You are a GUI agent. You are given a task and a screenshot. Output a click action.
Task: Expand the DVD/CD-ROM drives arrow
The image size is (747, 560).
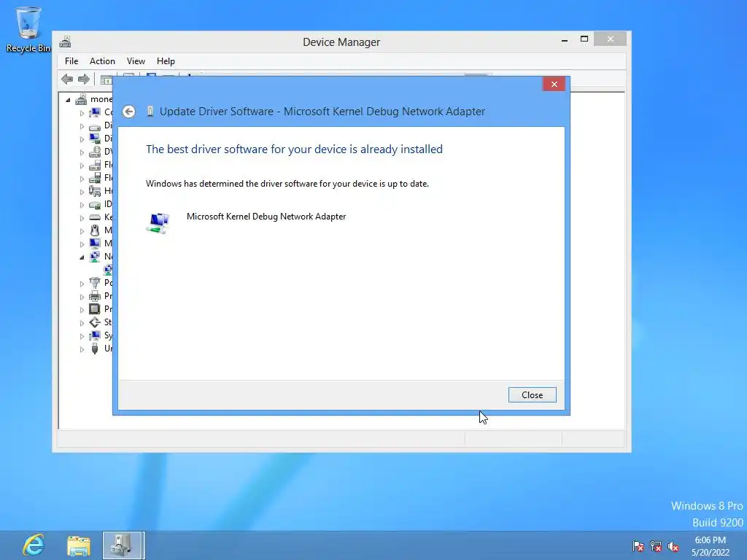click(82, 152)
